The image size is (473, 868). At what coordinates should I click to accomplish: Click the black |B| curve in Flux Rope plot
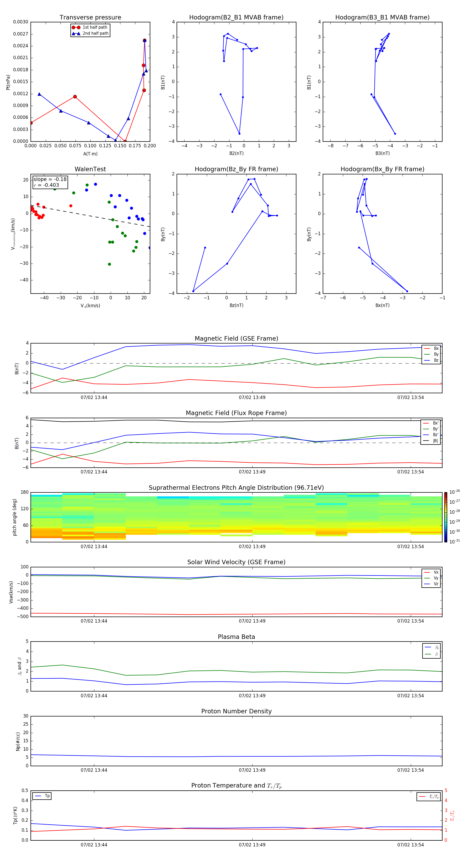(x=236, y=421)
